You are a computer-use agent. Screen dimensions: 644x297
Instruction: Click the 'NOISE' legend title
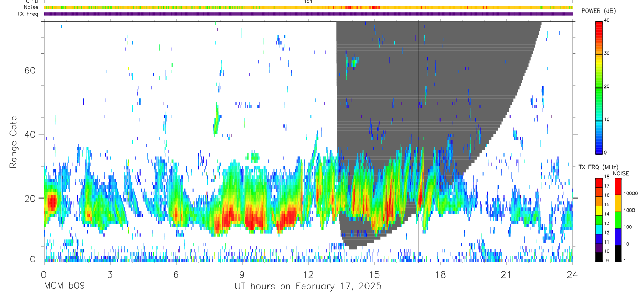click(621, 173)
